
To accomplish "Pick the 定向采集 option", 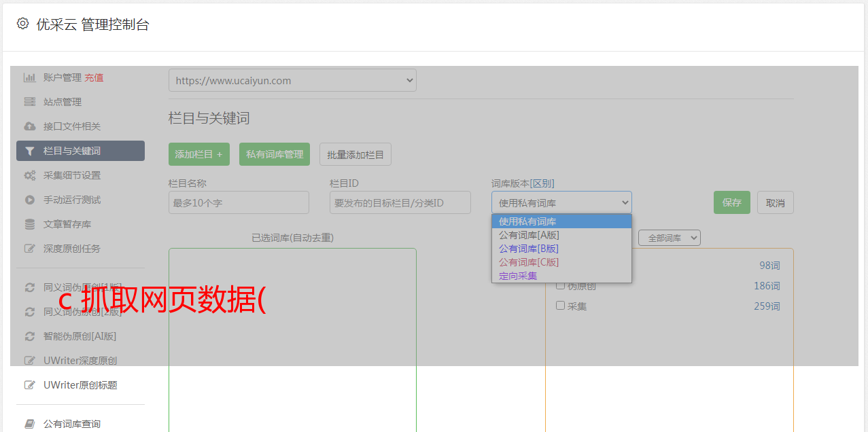I will (561, 276).
